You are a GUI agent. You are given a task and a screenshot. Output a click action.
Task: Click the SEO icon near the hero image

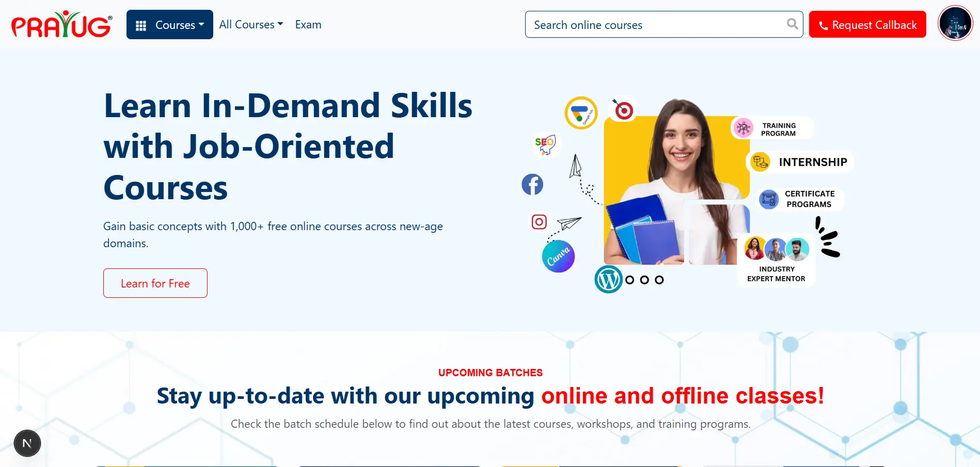(x=546, y=144)
